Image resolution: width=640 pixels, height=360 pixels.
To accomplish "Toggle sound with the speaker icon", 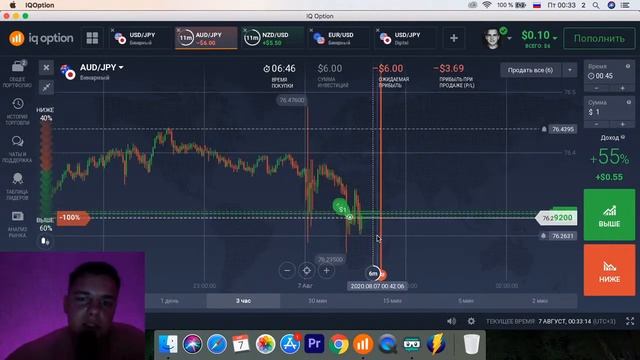I will (x=451, y=321).
